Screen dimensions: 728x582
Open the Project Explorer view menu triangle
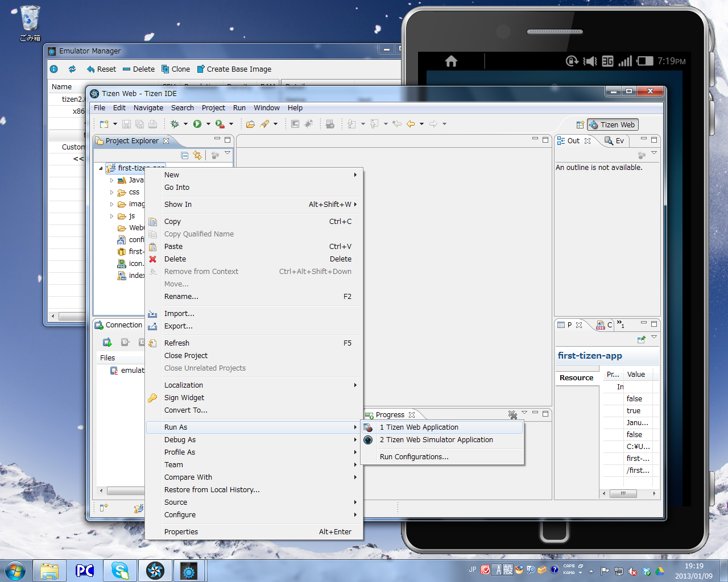[x=227, y=153]
